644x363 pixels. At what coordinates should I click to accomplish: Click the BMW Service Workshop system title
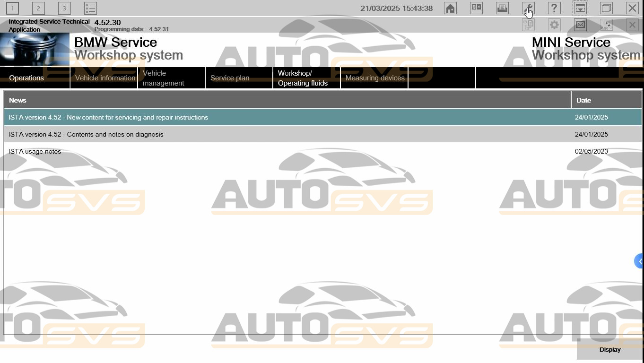pyautogui.click(x=129, y=49)
